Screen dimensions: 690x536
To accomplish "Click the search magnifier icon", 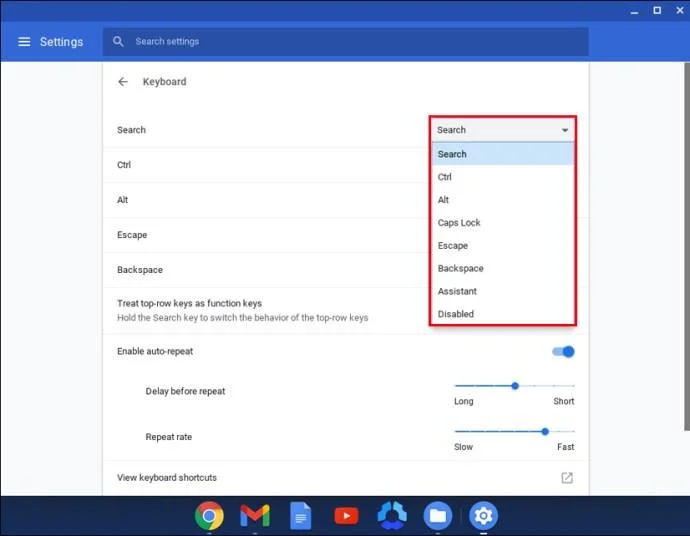I will point(118,41).
